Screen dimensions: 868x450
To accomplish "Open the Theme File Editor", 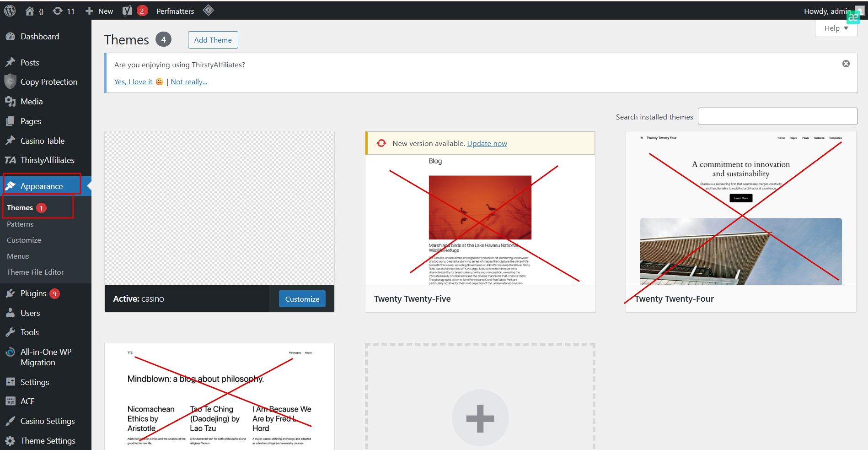I will (35, 272).
